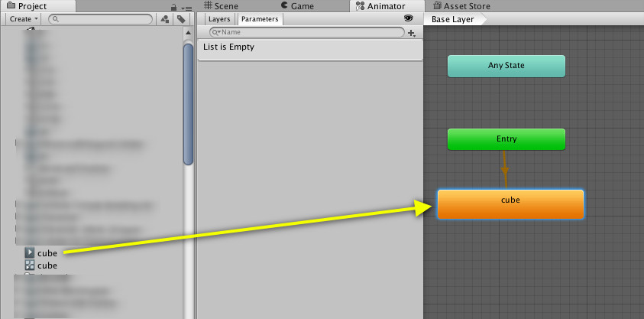
Task: Click the Search by Label tag icon
Action: tap(181, 19)
